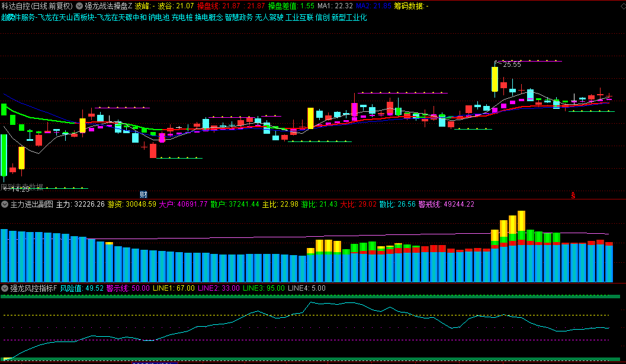Click the 14.23 low price label

(20, 189)
